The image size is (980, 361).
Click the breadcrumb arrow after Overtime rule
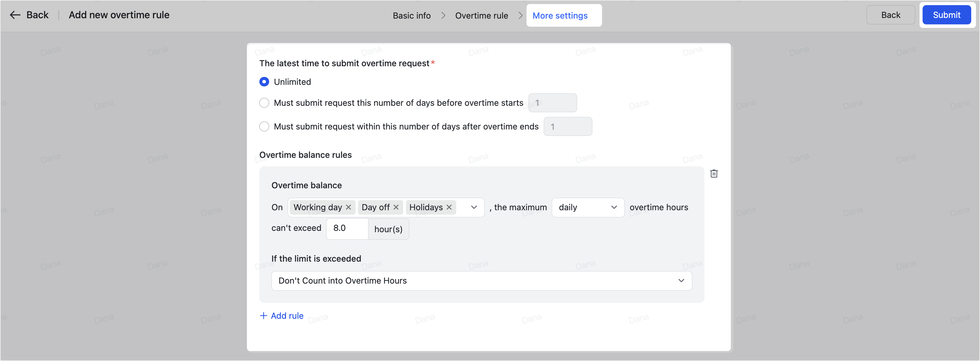coord(520,16)
